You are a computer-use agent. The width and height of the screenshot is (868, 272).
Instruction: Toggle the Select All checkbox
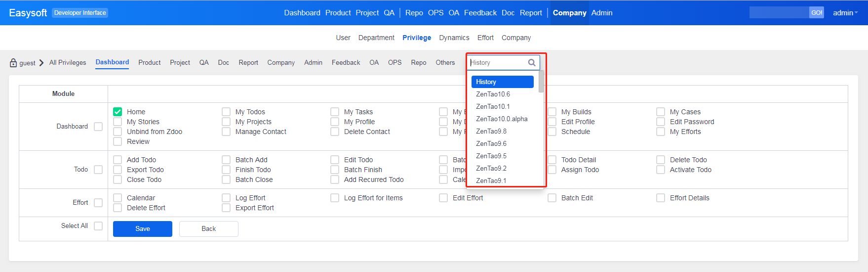tap(98, 226)
